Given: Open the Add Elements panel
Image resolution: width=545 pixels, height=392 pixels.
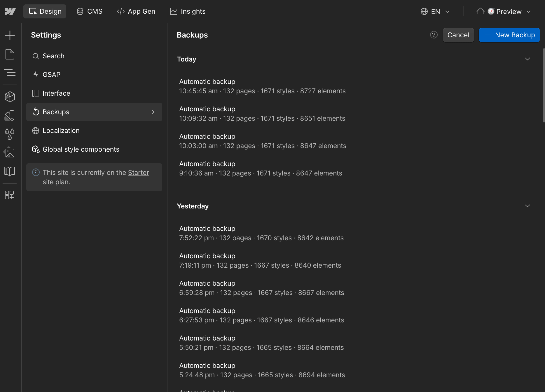Looking at the screenshot, I should click(x=10, y=35).
